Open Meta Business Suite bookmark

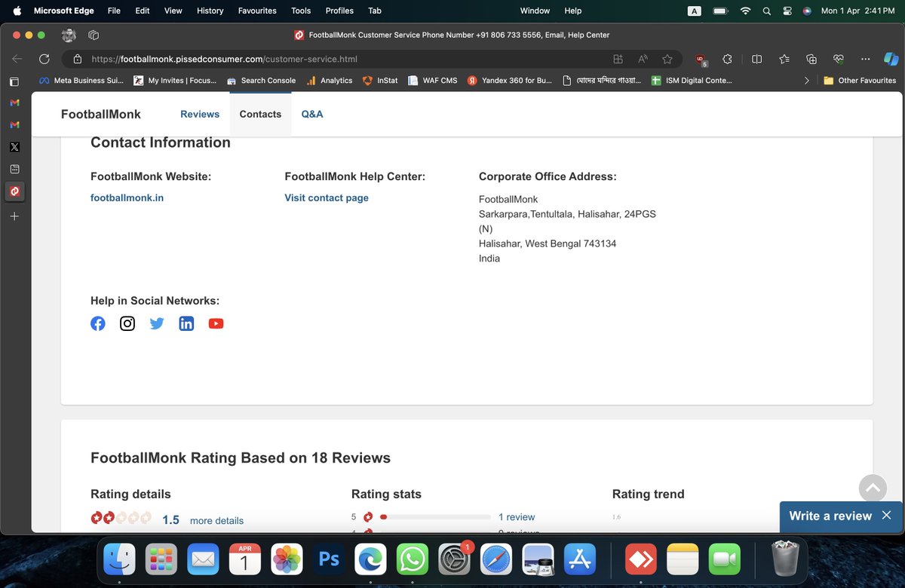pos(81,81)
